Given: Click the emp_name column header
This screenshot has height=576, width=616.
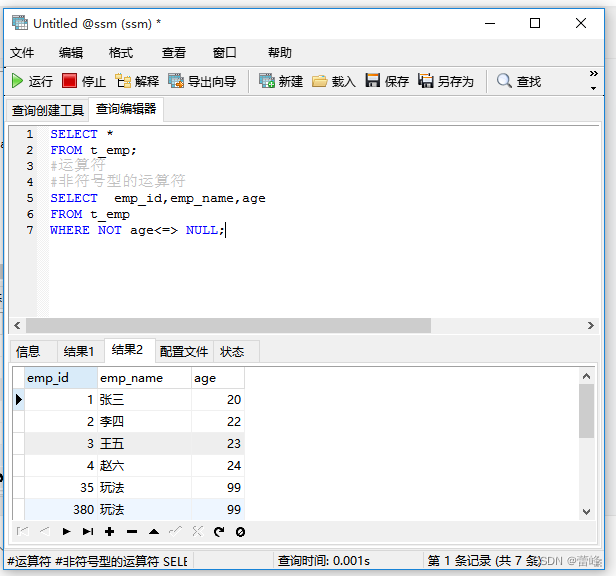Looking at the screenshot, I should (144, 378).
